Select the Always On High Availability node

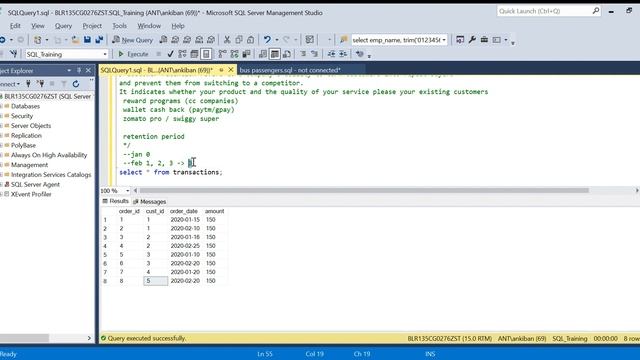[49, 155]
